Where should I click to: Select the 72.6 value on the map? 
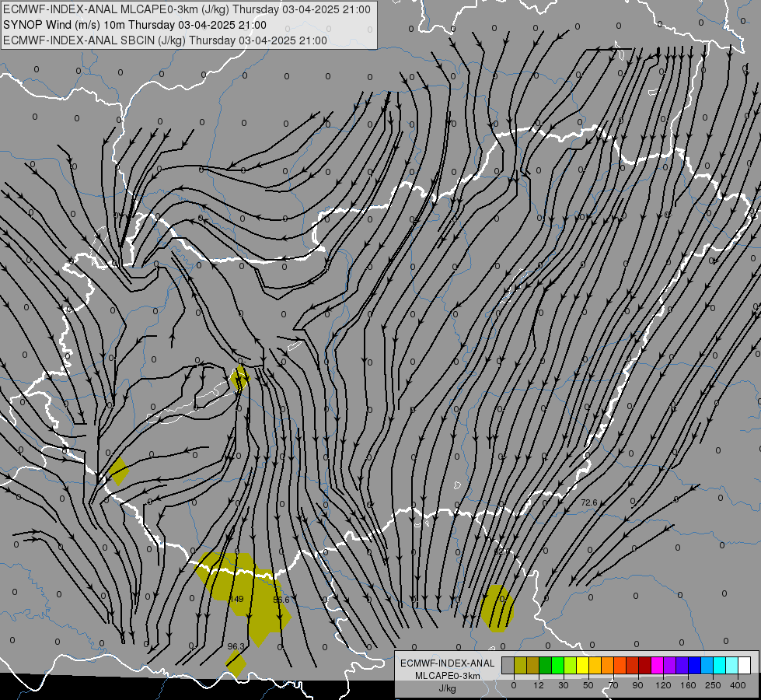click(x=589, y=502)
